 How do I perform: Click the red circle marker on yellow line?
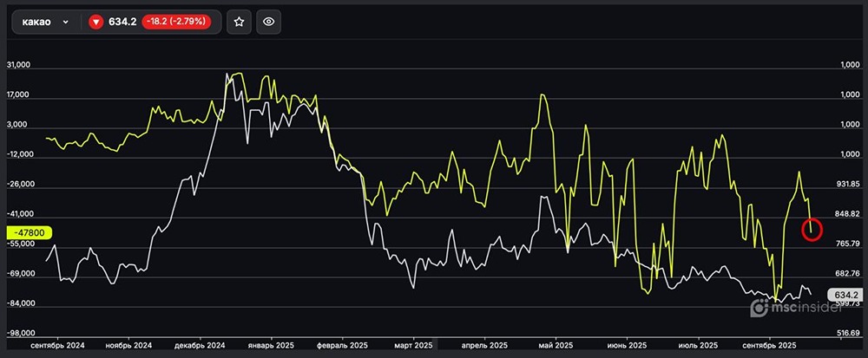click(x=812, y=230)
